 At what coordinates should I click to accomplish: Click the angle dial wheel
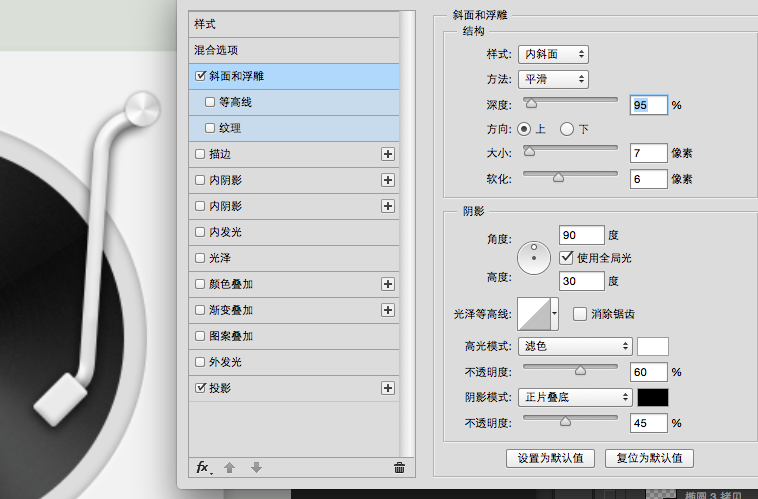tap(534, 258)
